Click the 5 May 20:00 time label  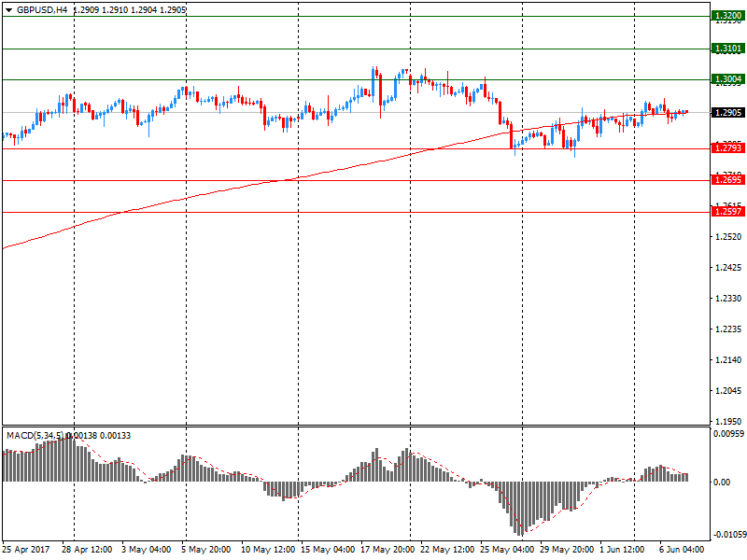tap(205, 550)
